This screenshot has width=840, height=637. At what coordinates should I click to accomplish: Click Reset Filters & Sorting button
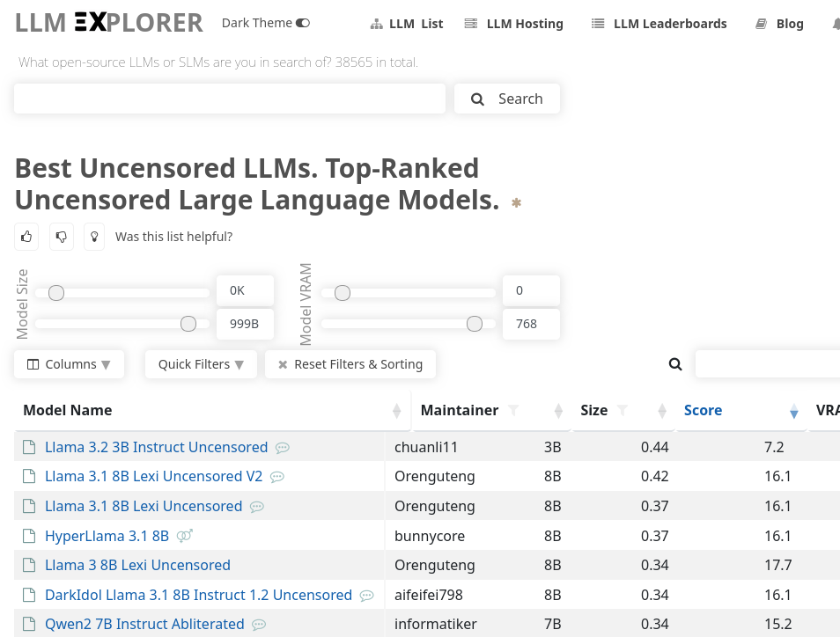[350, 364]
